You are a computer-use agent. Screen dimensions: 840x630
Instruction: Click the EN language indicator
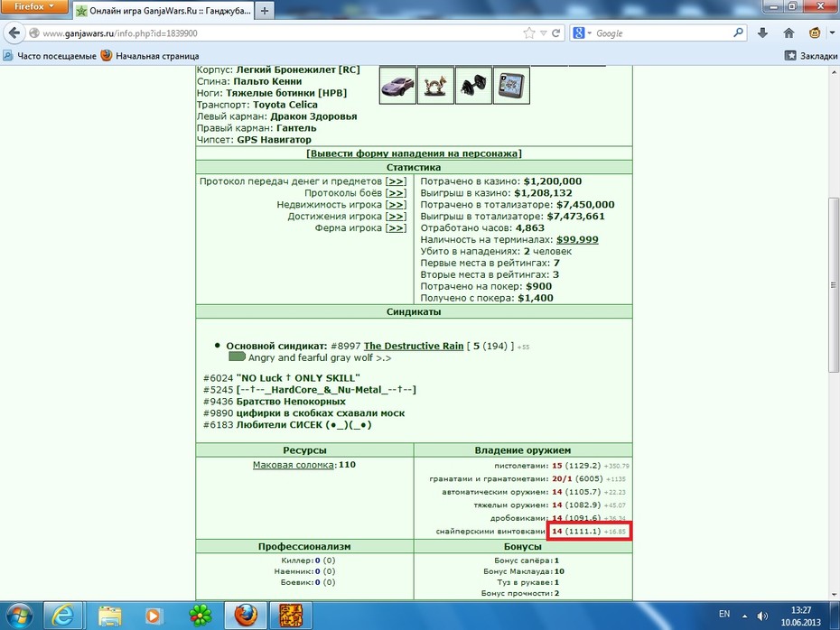[x=724, y=614]
